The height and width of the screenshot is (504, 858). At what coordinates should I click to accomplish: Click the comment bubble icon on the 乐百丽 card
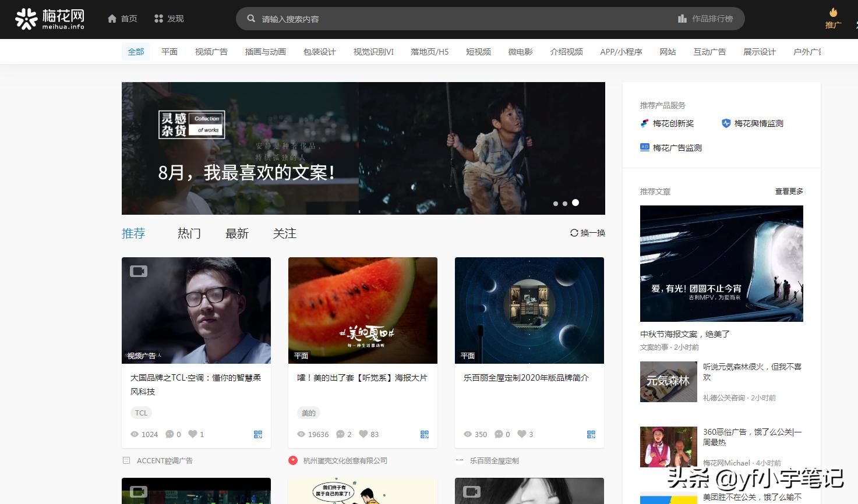pyautogui.click(x=499, y=434)
